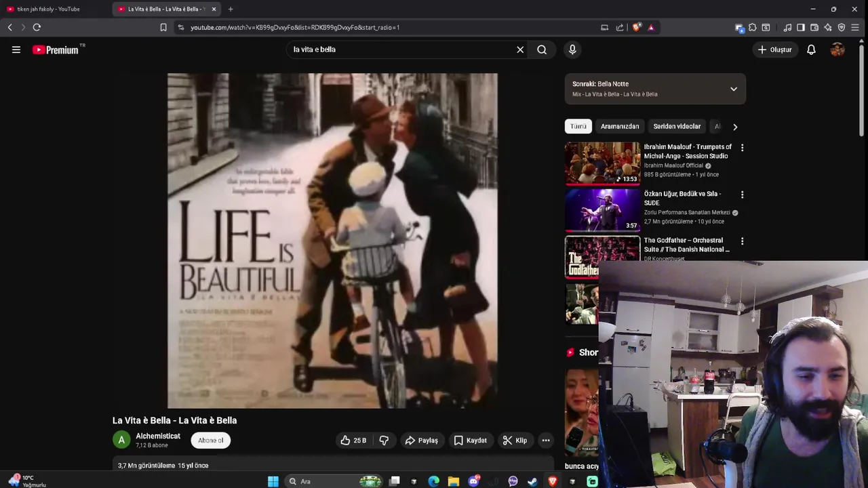Save the video with Kaydet
The height and width of the screenshot is (488, 868).
click(470, 441)
